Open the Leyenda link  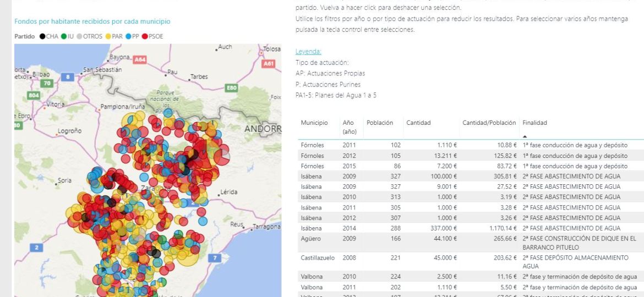point(308,52)
